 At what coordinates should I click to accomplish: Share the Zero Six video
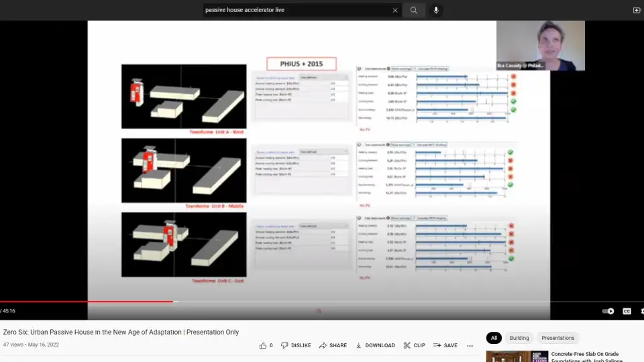pos(333,345)
